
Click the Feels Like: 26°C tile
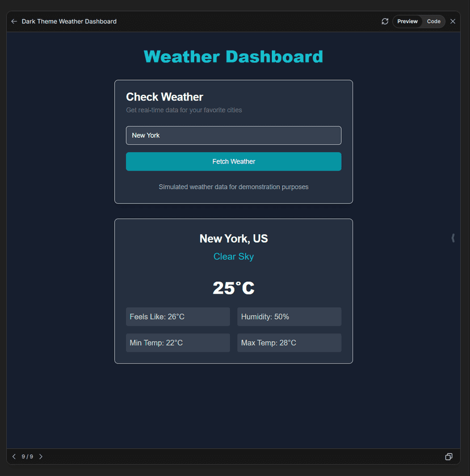click(178, 317)
